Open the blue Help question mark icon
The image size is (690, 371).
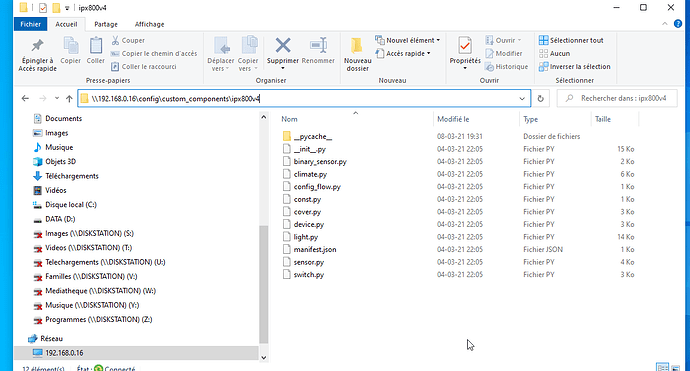click(678, 24)
